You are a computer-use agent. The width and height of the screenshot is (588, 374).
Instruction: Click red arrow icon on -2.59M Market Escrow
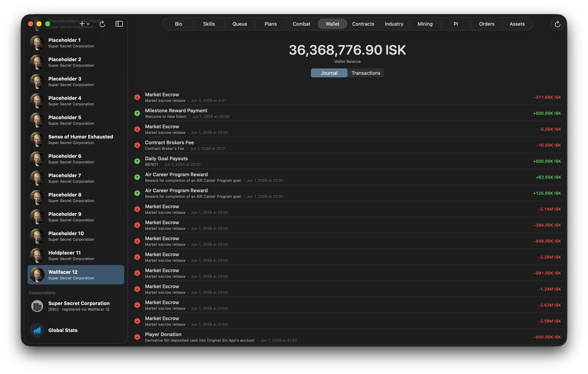pyautogui.click(x=137, y=321)
